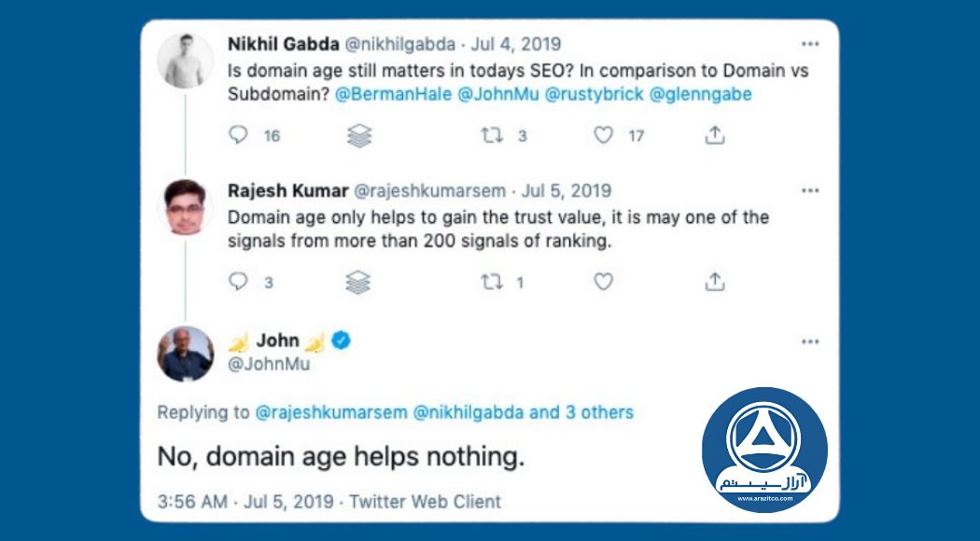Open the stacked layers icon on Rajesh's tweet
Viewport: 980px width, 541px height.
pos(358,282)
